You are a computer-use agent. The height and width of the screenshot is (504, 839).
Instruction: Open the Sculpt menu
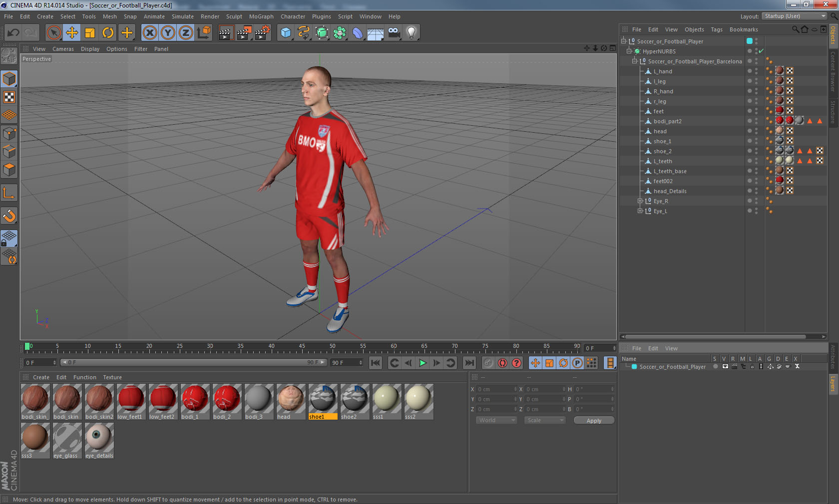point(234,16)
